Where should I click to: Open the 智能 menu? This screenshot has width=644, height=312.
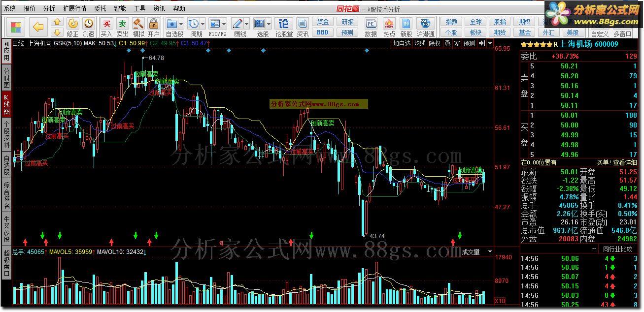coord(120,8)
